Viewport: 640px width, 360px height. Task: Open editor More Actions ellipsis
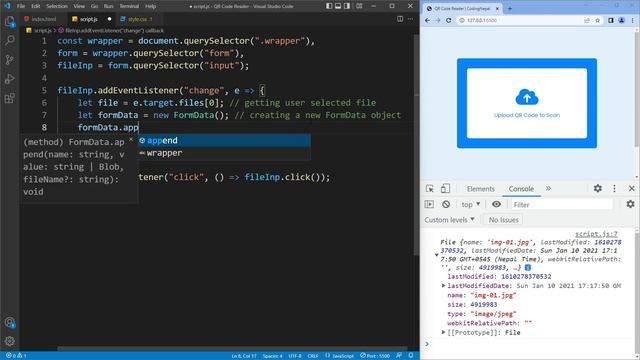coord(411,19)
